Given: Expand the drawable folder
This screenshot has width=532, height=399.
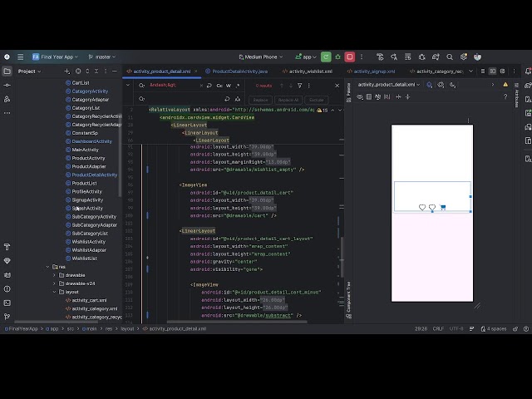Looking at the screenshot, I should pyautogui.click(x=54, y=275).
